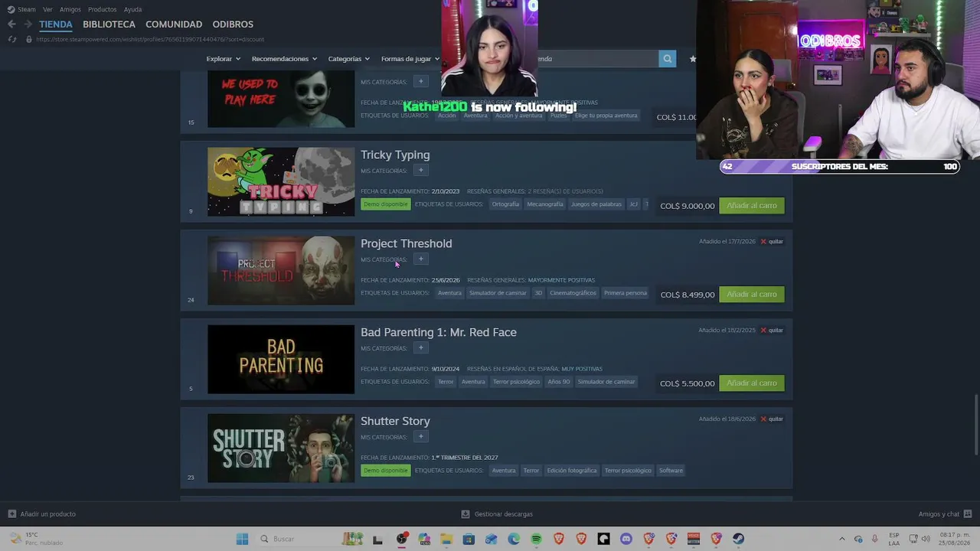Image resolution: width=980 pixels, height=551 pixels.
Task: Click the microphone icon in the system tray
Action: pos(874,539)
